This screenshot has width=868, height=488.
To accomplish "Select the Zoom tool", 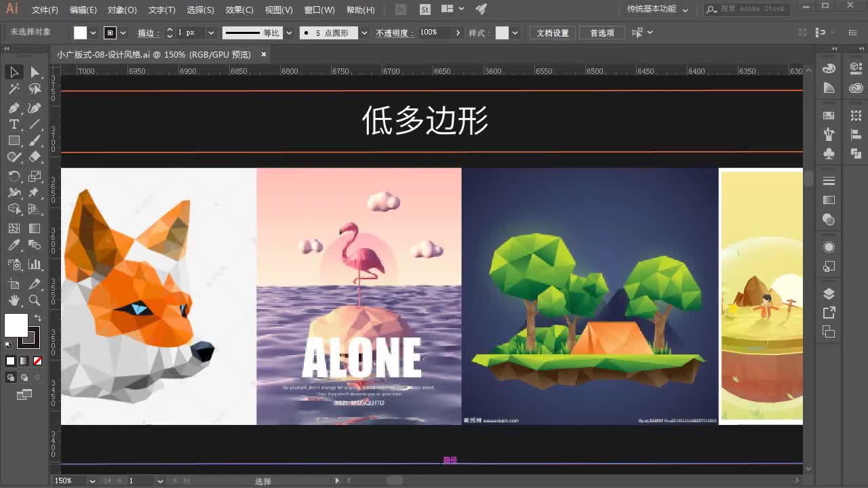I will coord(35,300).
